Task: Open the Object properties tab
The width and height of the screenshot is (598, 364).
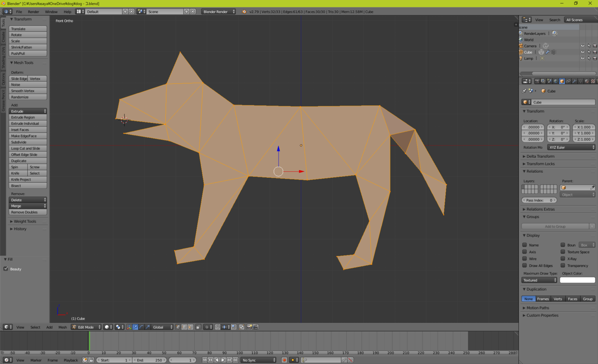Action: pos(562,81)
